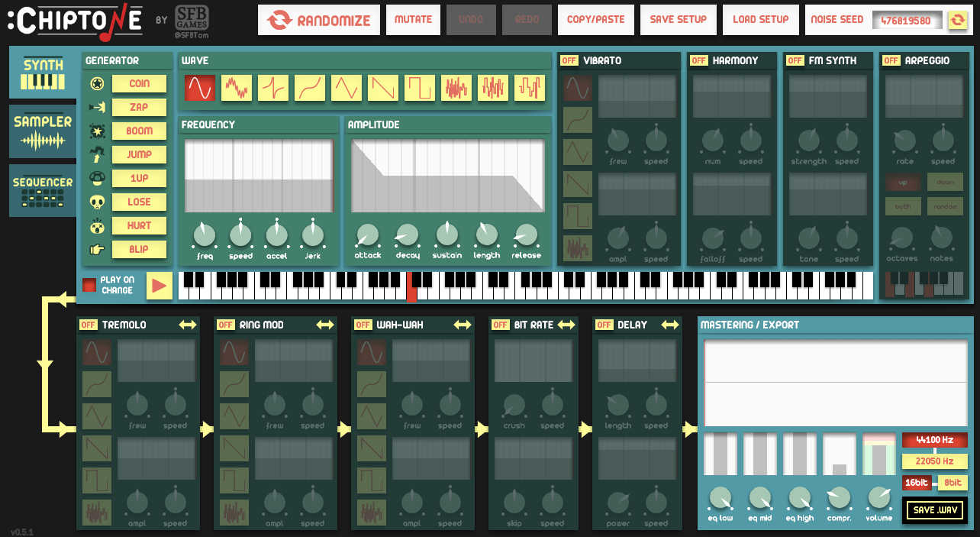Select the sine wave shape
980x537 pixels.
(200, 87)
